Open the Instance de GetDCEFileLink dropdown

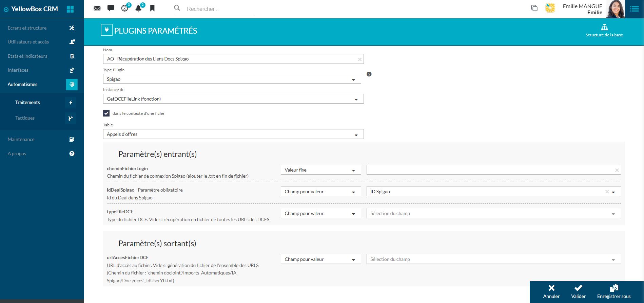tap(233, 99)
